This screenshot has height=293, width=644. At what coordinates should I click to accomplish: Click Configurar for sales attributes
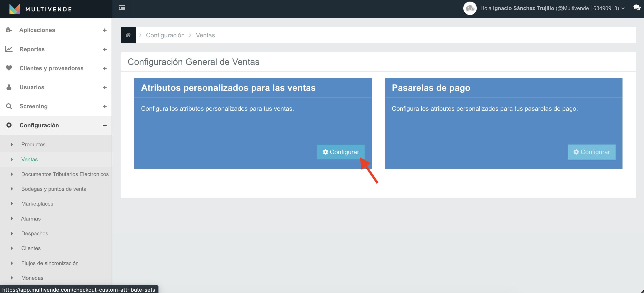click(341, 152)
